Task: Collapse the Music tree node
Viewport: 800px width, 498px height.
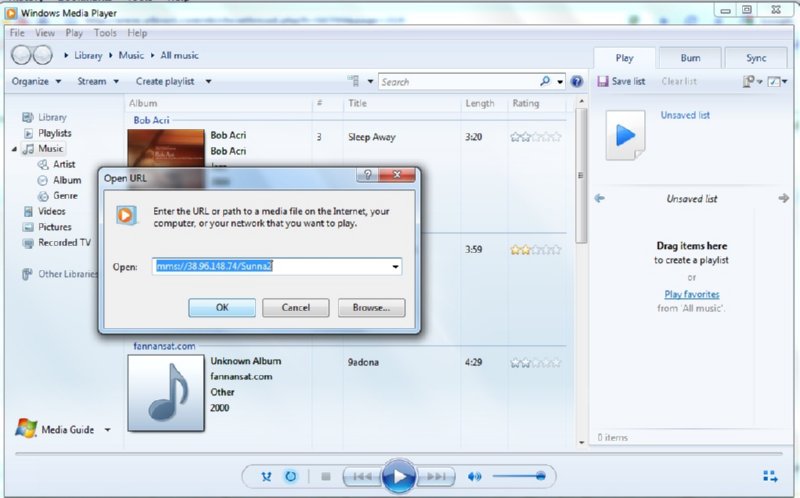Action: click(x=14, y=149)
